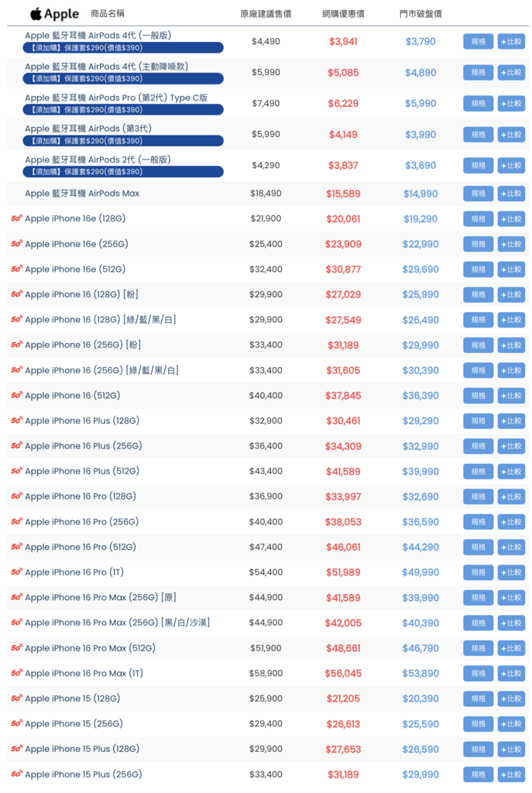
Task: Click the 5G icon beside iPhone 16 (512G)
Action: pyautogui.click(x=17, y=396)
